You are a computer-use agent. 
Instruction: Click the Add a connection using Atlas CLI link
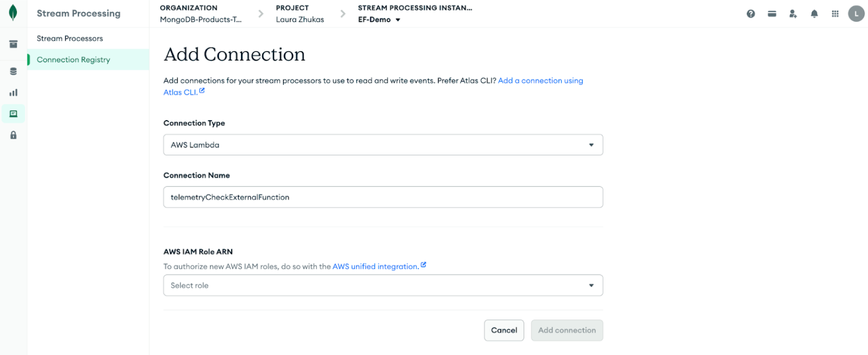coord(540,80)
